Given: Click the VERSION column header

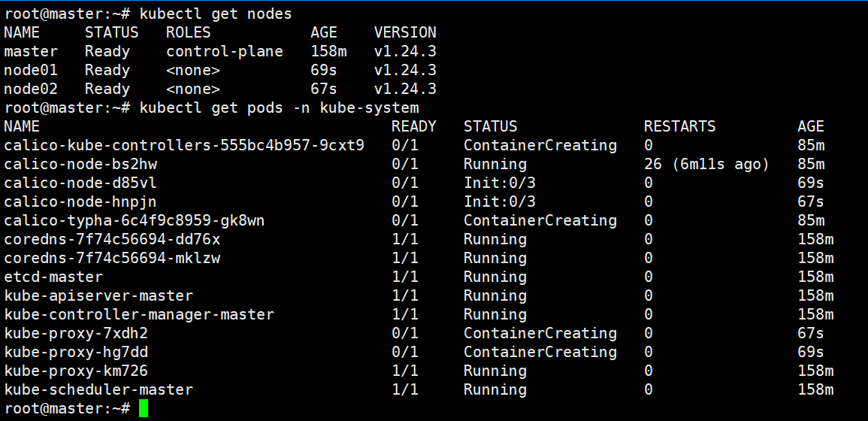Looking at the screenshot, I should [405, 32].
